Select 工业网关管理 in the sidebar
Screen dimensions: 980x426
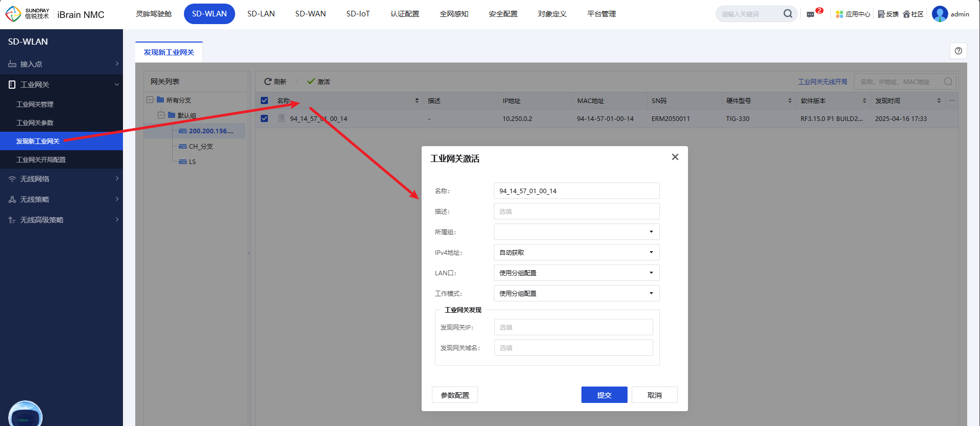[x=35, y=104]
